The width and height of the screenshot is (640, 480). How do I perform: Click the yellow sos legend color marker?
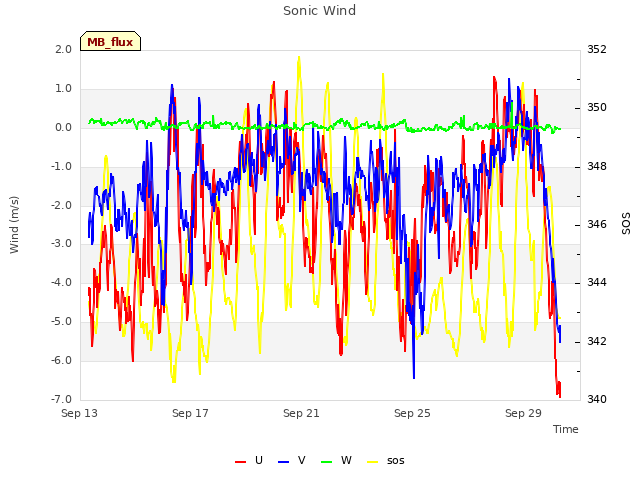coord(372,462)
